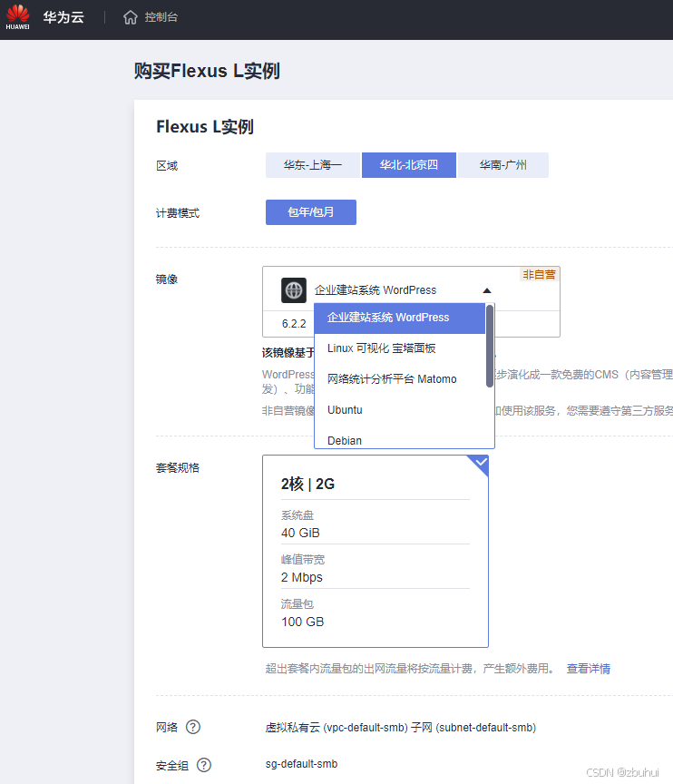The image size is (673, 784).
Task: Choose 网络统计分析平台 Matomo option
Action: (x=400, y=379)
